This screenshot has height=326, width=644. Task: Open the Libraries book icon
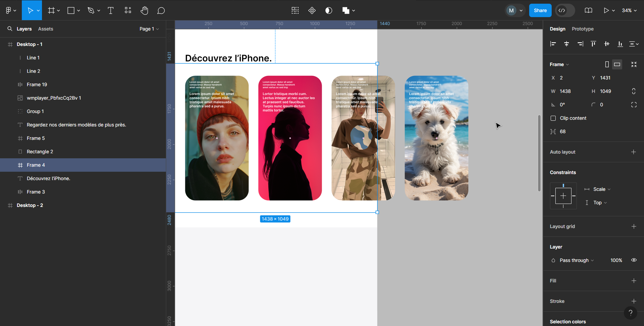tap(588, 10)
